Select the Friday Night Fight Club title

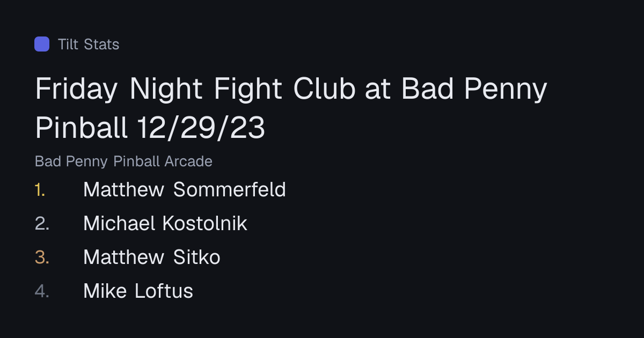291,89
